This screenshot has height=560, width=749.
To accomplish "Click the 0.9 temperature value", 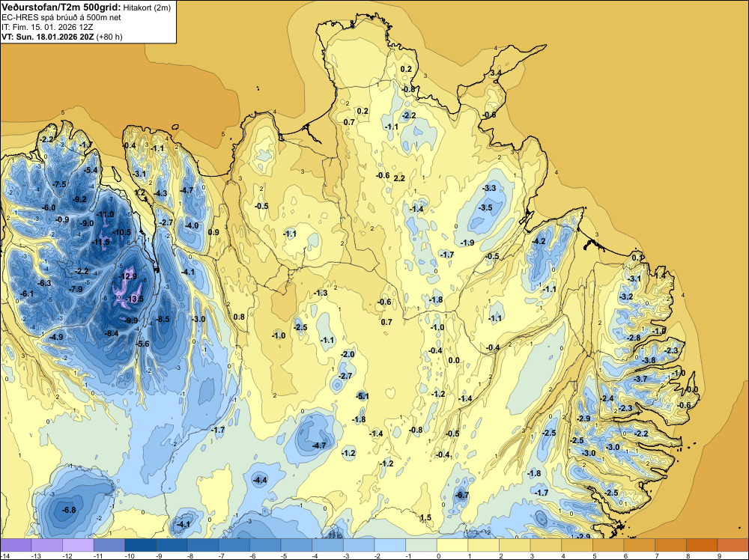I will coord(213,233).
